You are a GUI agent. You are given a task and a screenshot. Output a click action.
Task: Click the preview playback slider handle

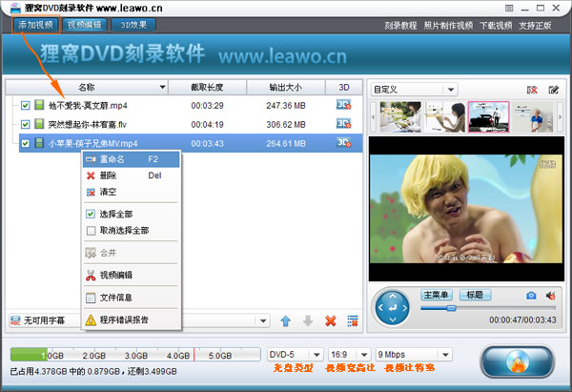(x=451, y=308)
